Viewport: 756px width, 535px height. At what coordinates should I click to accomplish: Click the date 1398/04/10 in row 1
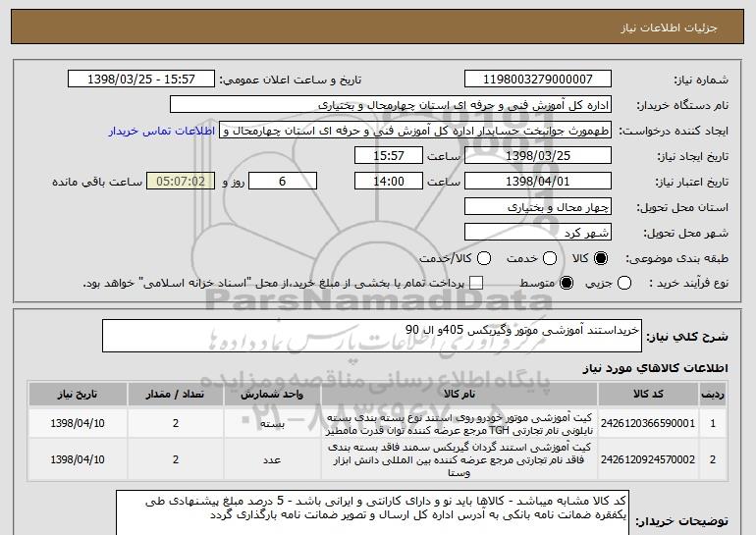tap(78, 423)
